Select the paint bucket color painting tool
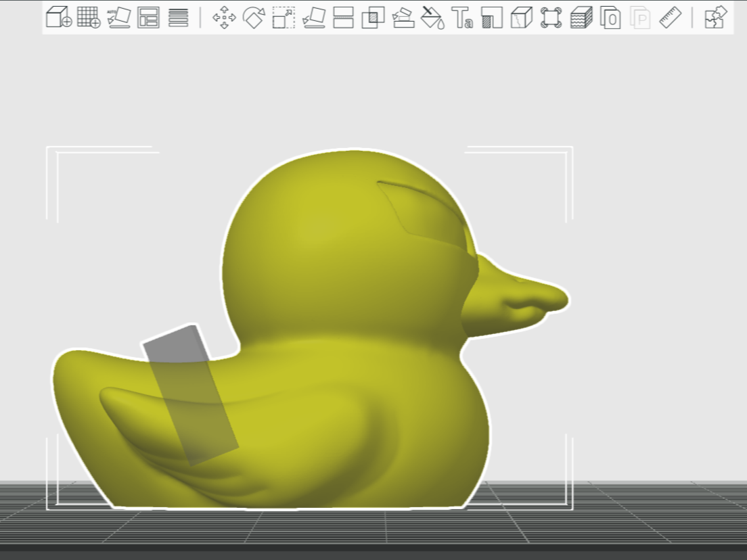The height and width of the screenshot is (560, 747). point(432,18)
